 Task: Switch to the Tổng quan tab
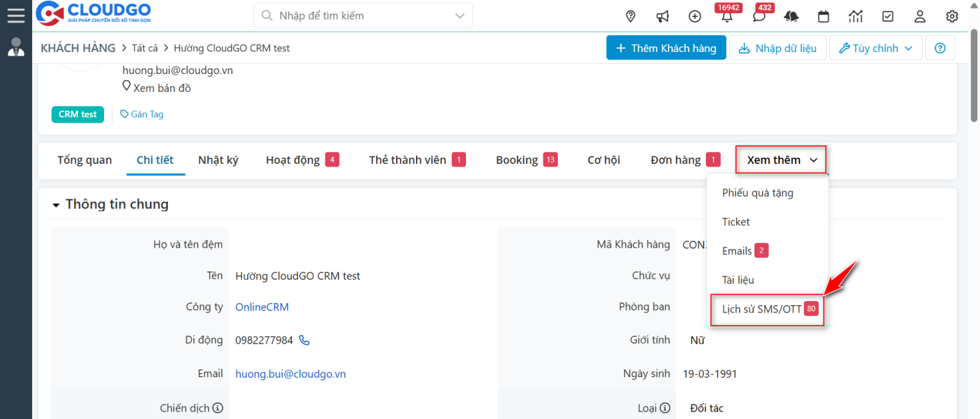pyautogui.click(x=84, y=160)
